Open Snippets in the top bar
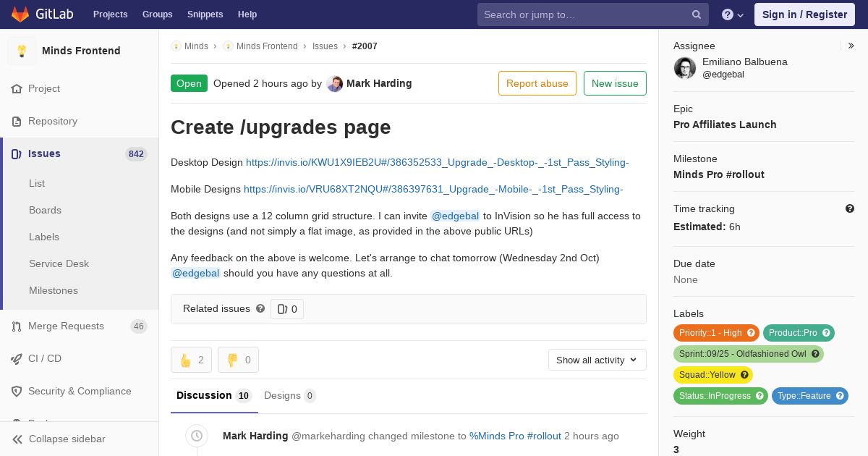868x456 pixels. point(205,14)
